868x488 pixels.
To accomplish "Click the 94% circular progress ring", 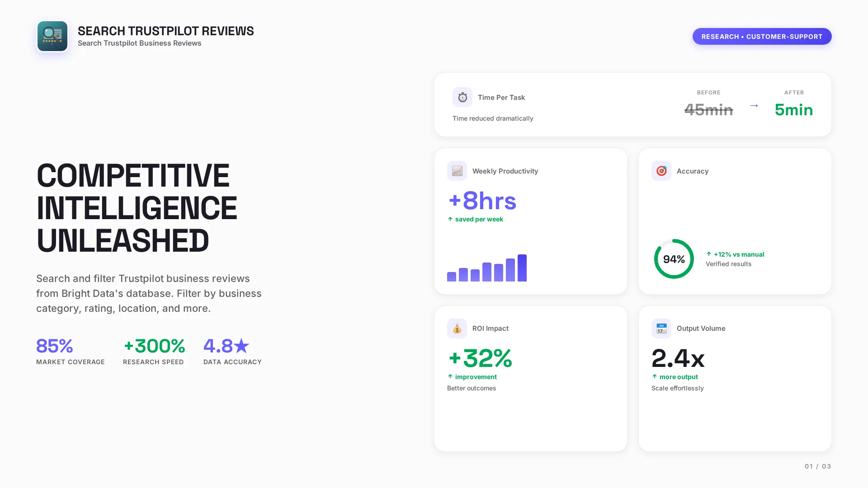I will pyautogui.click(x=674, y=259).
